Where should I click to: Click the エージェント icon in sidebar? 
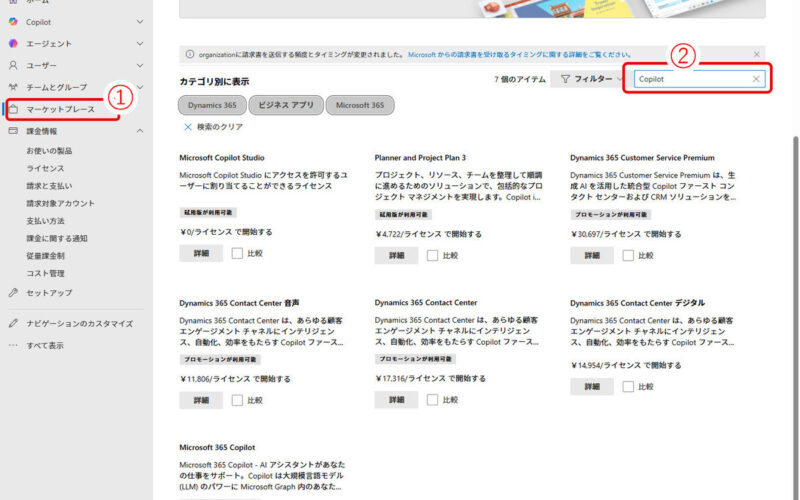click(x=13, y=44)
